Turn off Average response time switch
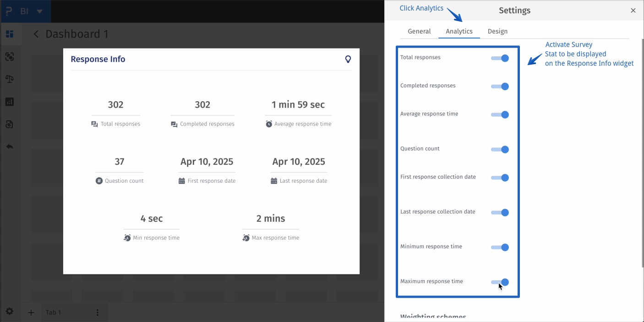The width and height of the screenshot is (644, 322). coord(500,115)
